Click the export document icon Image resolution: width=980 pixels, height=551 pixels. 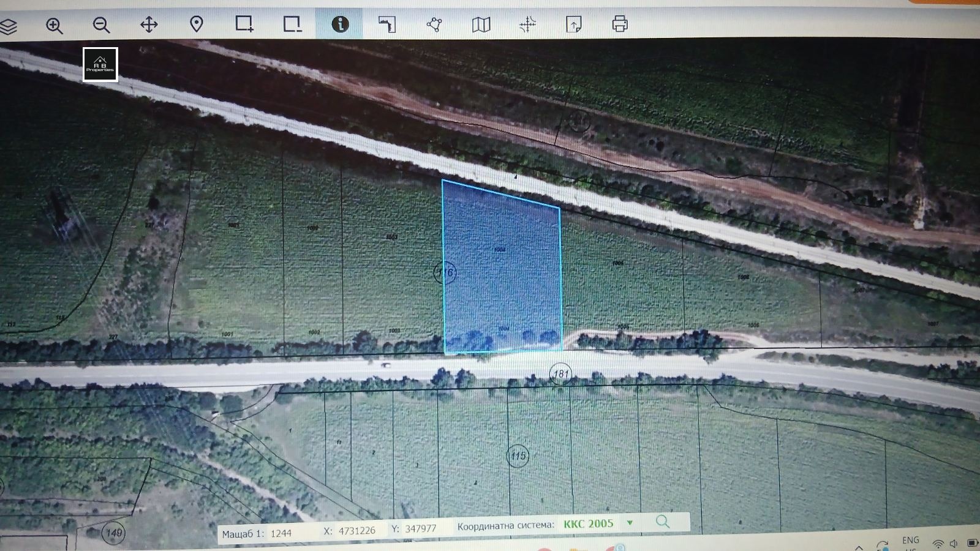(574, 24)
